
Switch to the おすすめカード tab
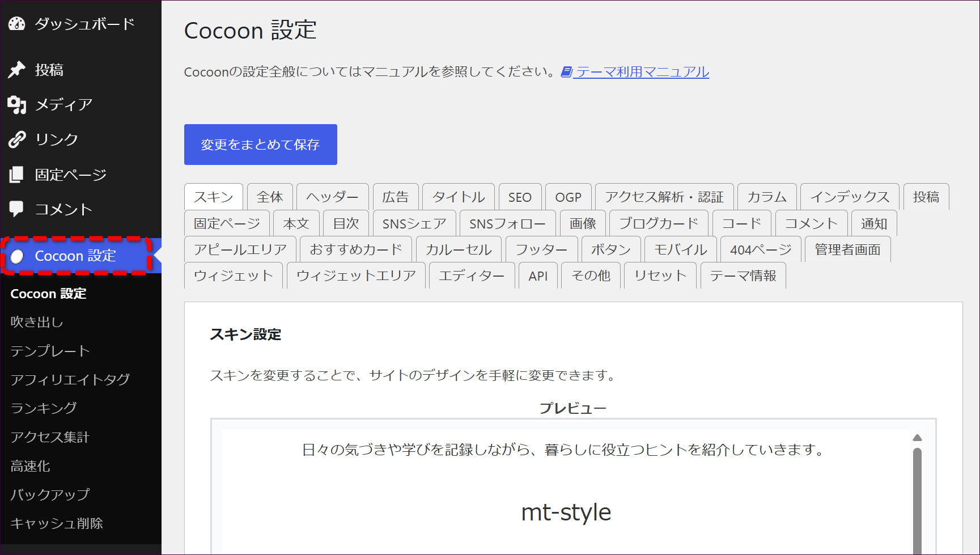pos(356,249)
